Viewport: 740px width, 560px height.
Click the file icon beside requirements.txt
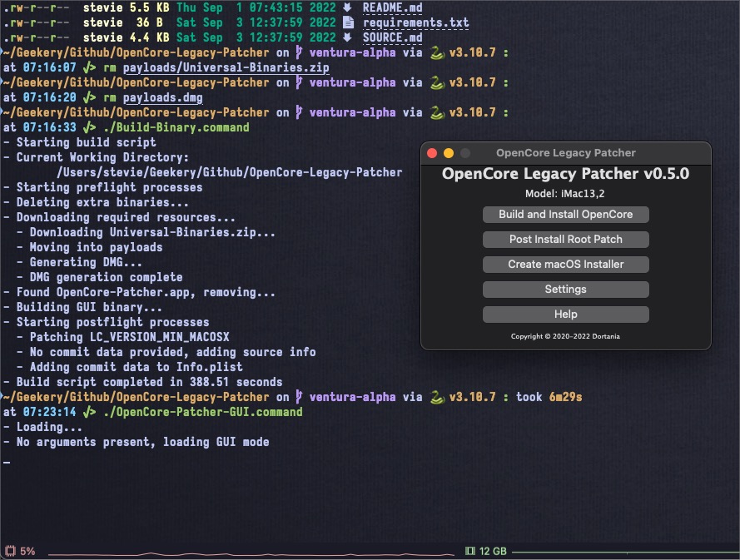348,22
